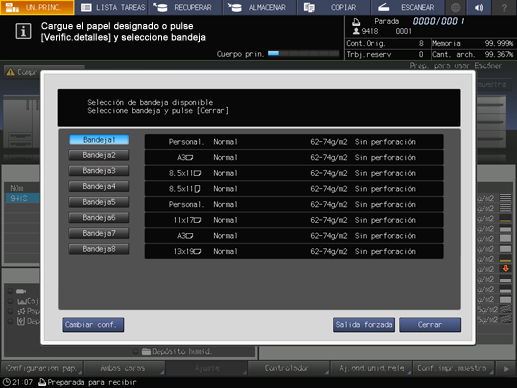Click job 9418 row in background list

pyautogui.click(x=22, y=198)
